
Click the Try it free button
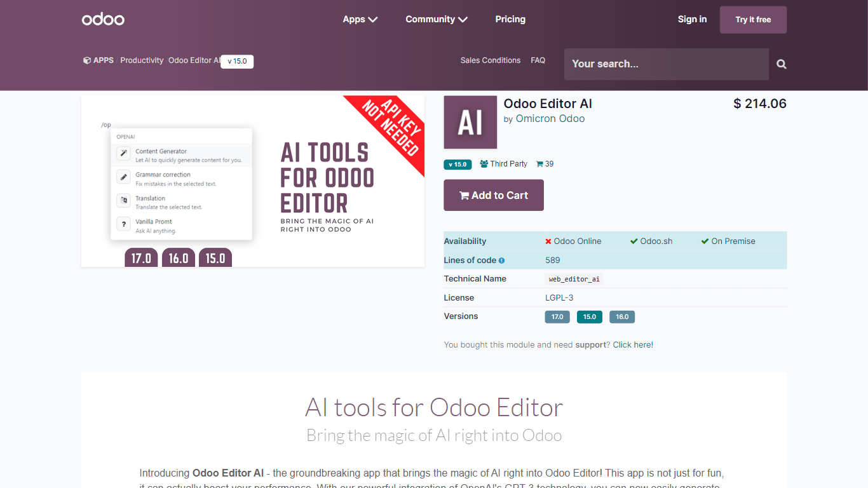[x=753, y=20]
